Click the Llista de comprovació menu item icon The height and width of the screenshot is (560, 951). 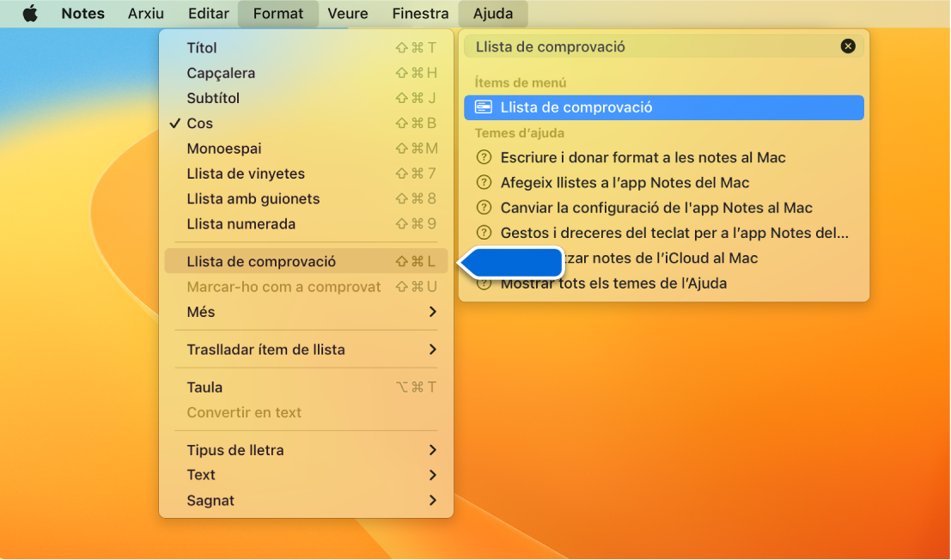pos(484,107)
